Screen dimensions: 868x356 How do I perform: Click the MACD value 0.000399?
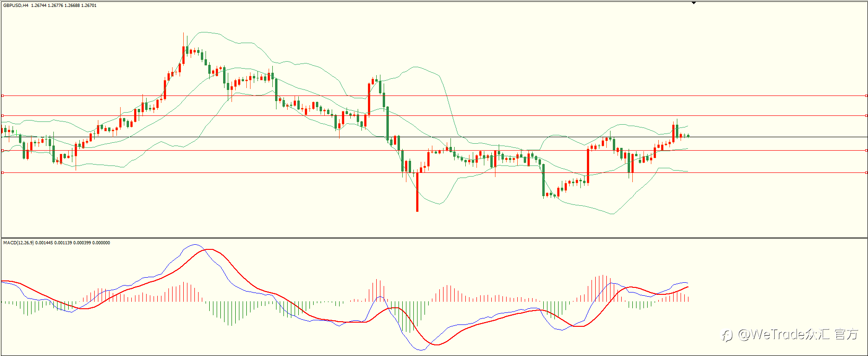click(x=82, y=243)
